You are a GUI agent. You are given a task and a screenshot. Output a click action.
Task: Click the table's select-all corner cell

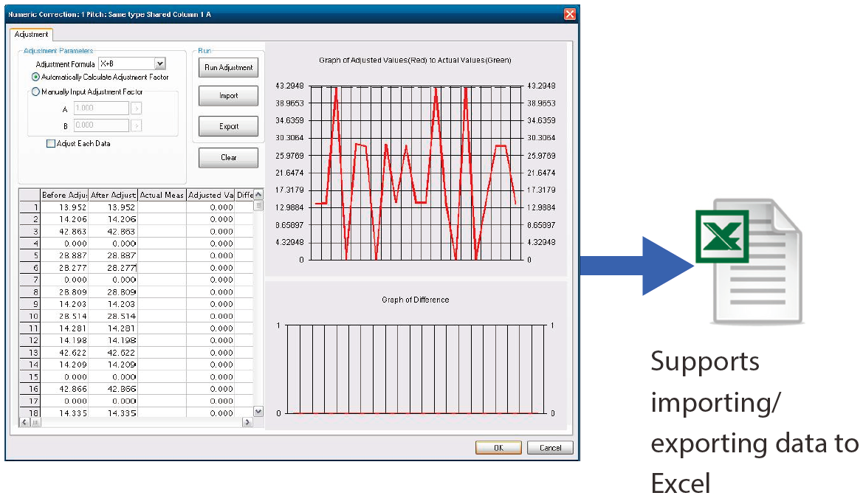[x=30, y=195]
